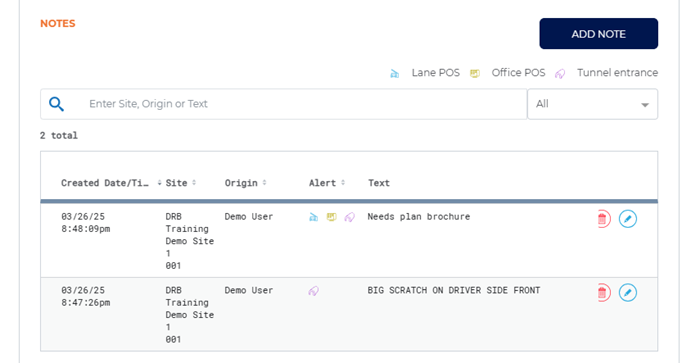Click the Tunnel entrance legend icon
The width and height of the screenshot is (700, 363).
[560, 74]
